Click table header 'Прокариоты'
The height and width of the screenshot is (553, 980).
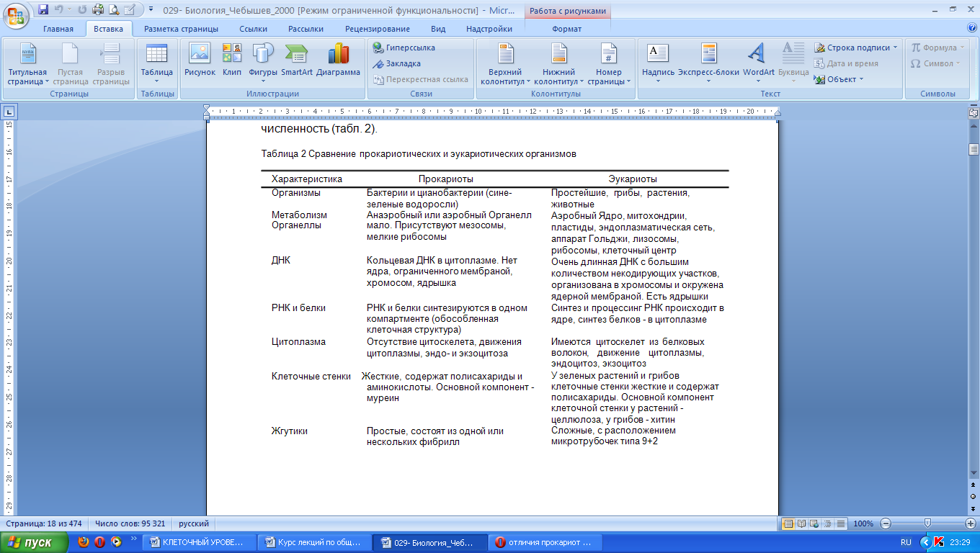tap(446, 179)
